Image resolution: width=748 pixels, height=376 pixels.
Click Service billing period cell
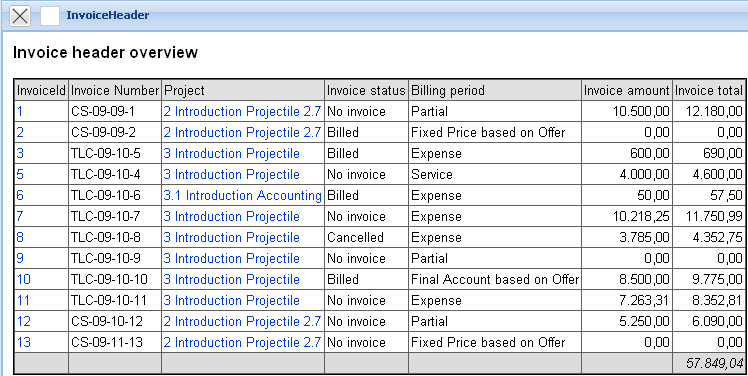[x=495, y=175]
